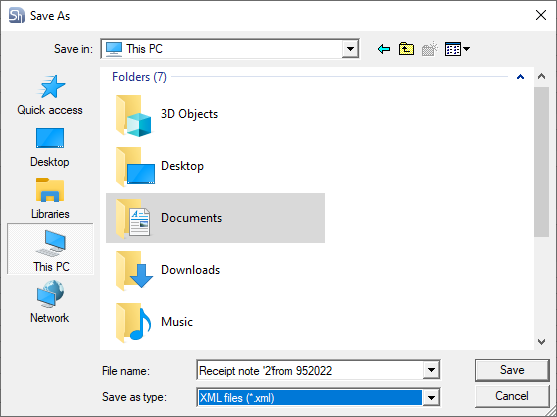Go up one folder level
Image resolution: width=557 pixels, height=417 pixels.
point(406,49)
